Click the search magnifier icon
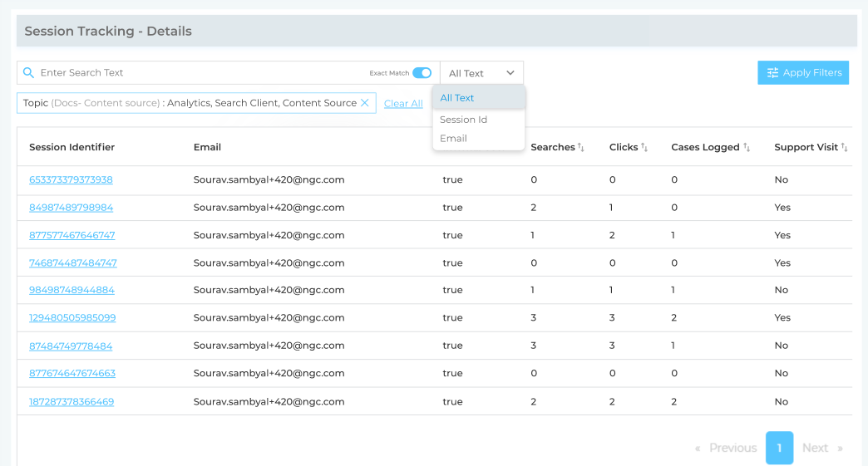The image size is (868, 466). pyautogui.click(x=28, y=73)
